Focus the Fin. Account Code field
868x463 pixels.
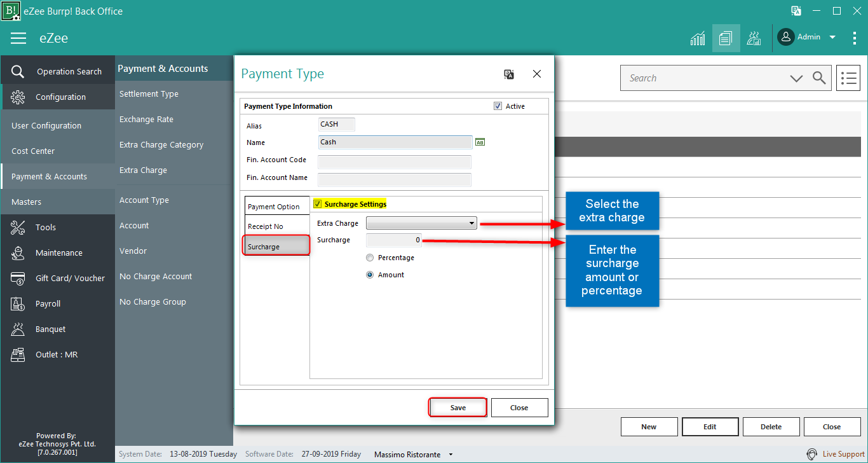point(395,162)
